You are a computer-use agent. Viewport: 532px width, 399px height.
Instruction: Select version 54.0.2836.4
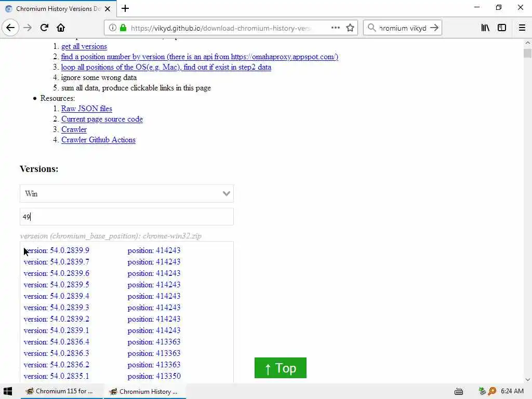tap(57, 342)
